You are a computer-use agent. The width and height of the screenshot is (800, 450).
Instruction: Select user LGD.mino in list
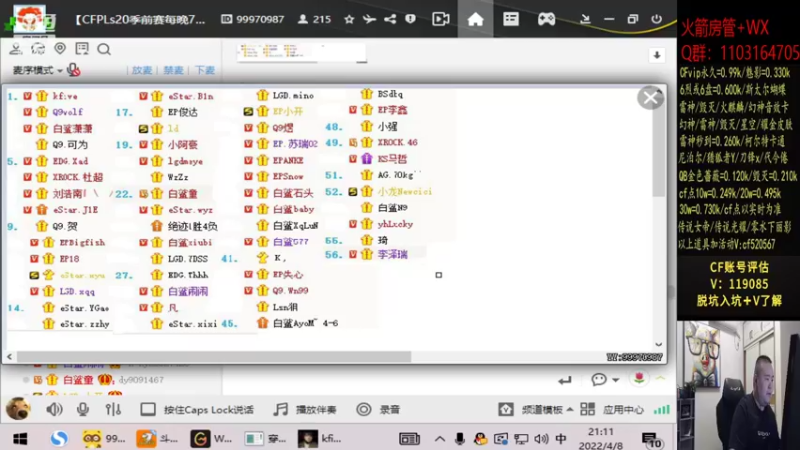click(x=293, y=95)
